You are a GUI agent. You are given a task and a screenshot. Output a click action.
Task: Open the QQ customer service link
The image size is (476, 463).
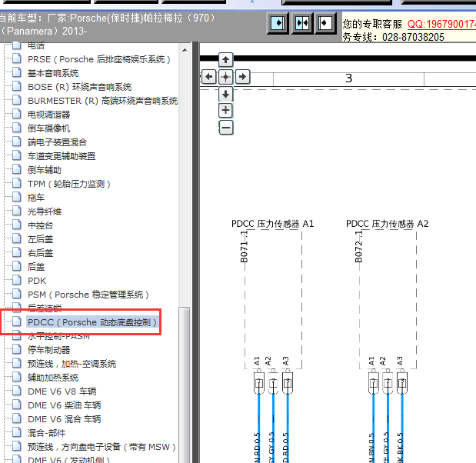click(x=441, y=24)
